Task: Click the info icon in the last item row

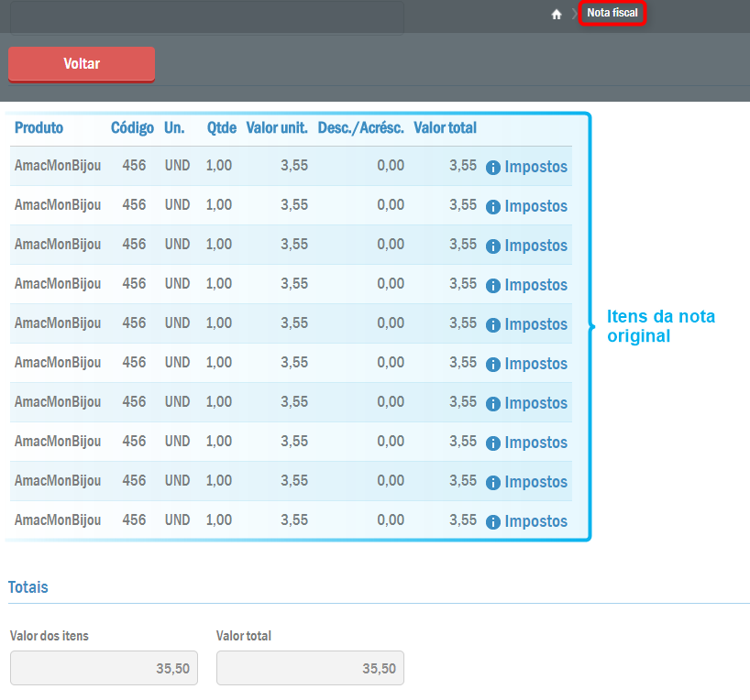Action: pyautogui.click(x=493, y=522)
